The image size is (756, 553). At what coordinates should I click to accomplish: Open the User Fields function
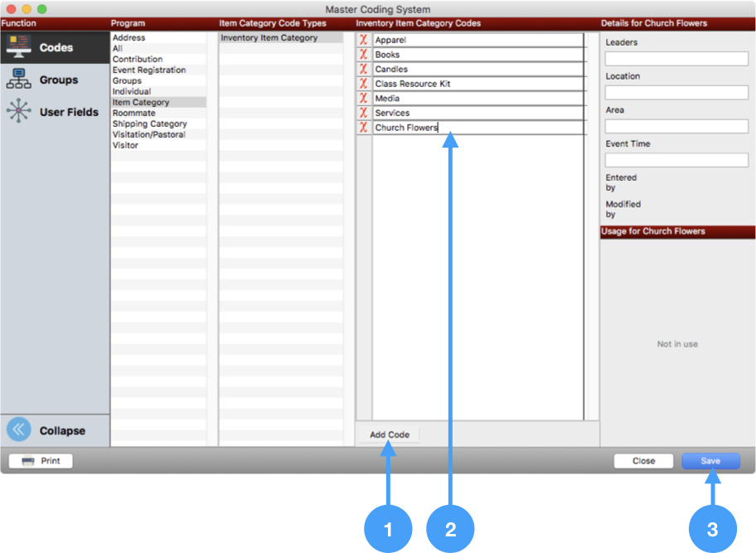[55, 112]
